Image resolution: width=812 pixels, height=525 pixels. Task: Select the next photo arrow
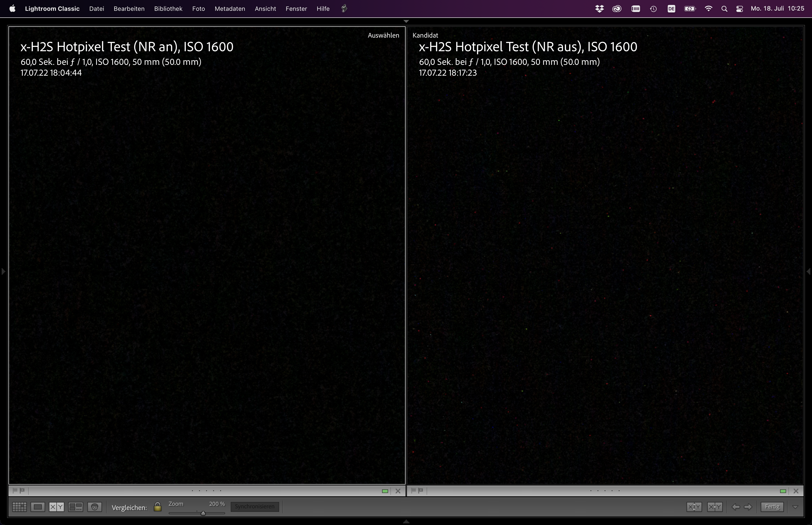[748, 507]
